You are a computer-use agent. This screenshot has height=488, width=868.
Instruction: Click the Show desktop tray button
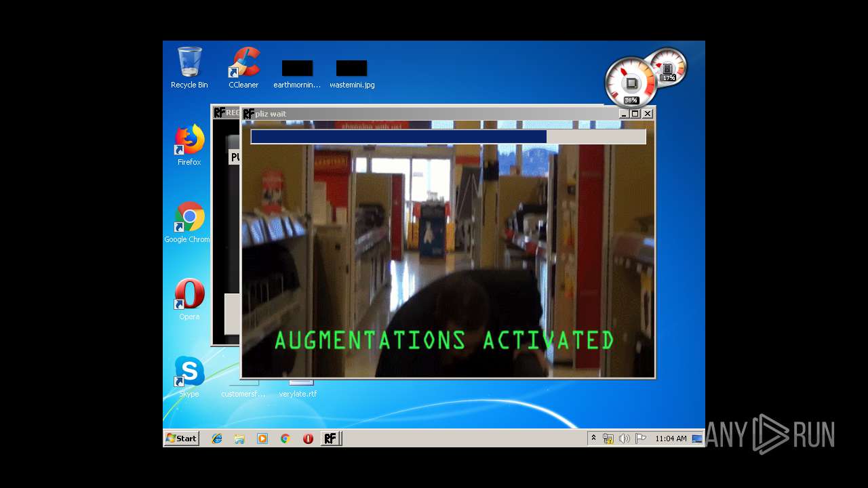point(697,439)
